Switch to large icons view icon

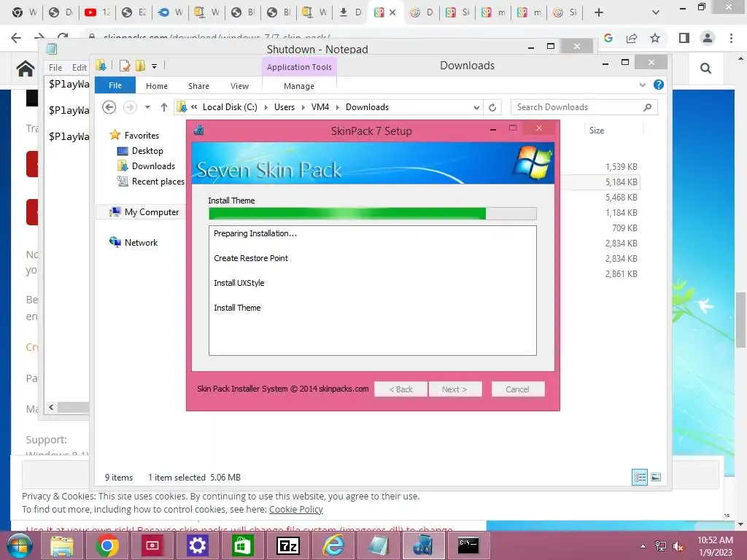click(x=656, y=477)
